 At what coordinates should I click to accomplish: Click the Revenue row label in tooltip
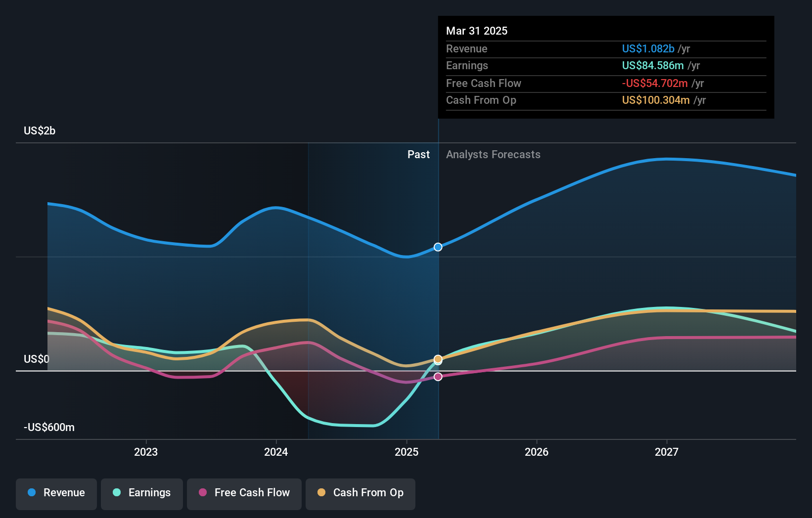[x=467, y=49]
